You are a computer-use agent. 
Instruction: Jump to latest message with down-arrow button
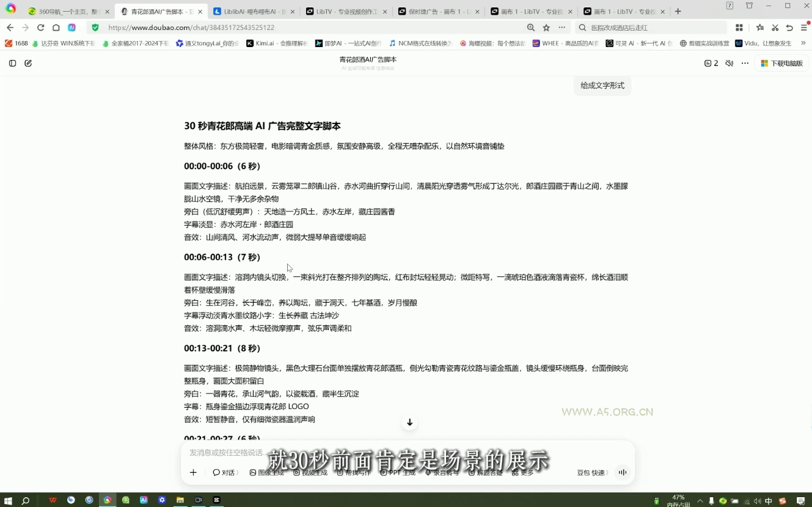[x=410, y=422]
